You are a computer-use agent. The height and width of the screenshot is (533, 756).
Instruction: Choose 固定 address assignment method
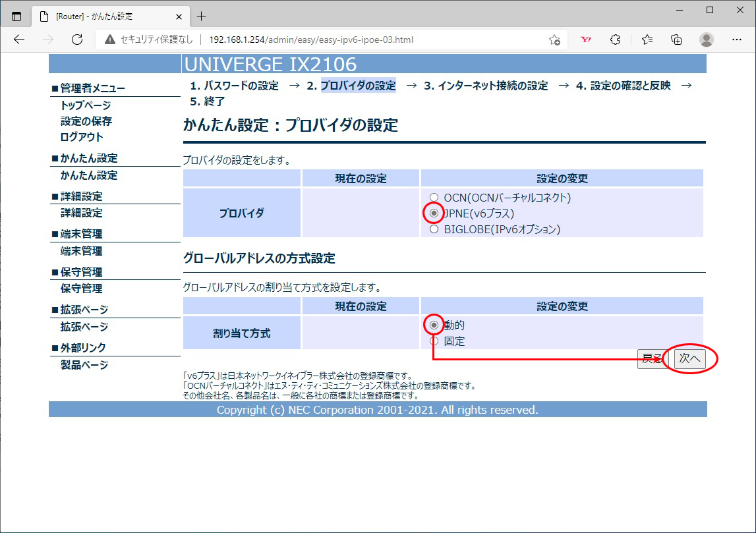[434, 341]
